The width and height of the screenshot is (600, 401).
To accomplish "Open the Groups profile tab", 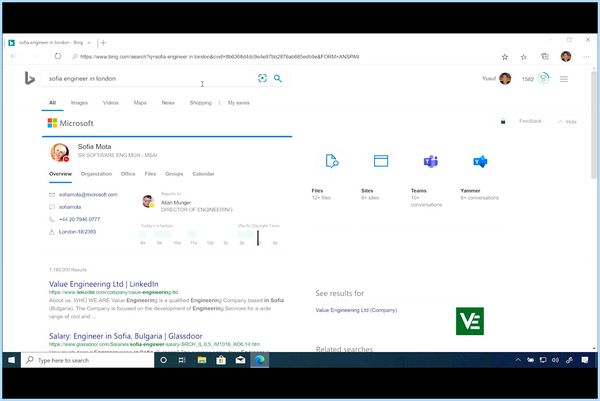I will click(174, 174).
